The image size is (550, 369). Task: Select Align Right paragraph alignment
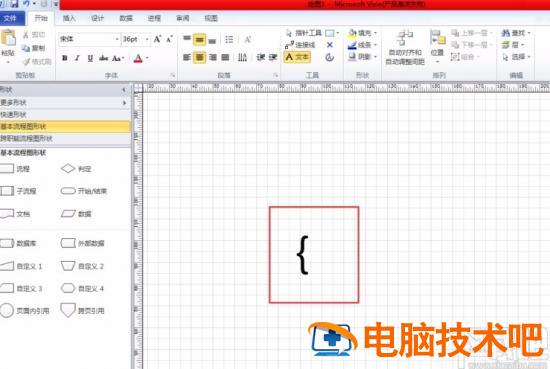[x=213, y=57]
